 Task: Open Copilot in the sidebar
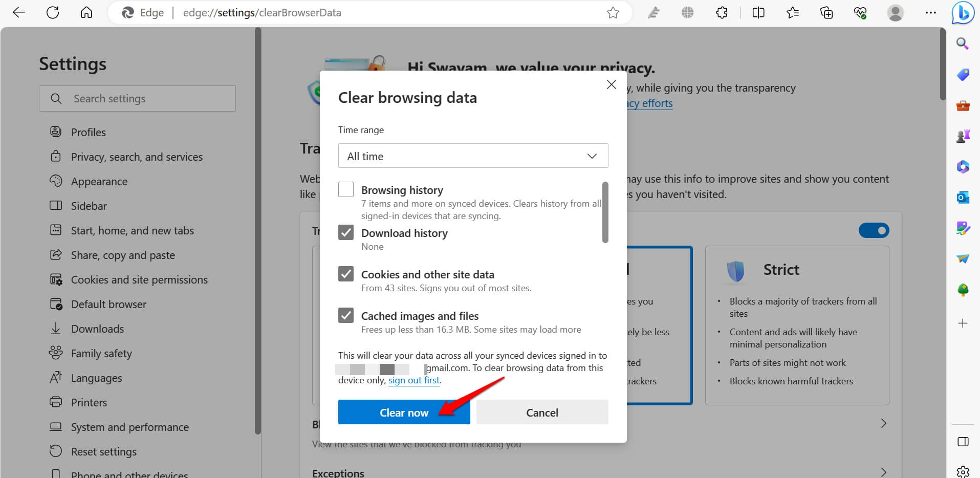tap(963, 13)
